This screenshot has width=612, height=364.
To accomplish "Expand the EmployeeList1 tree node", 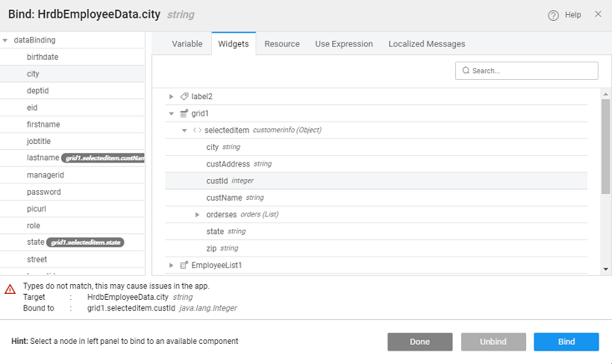I will (x=172, y=265).
